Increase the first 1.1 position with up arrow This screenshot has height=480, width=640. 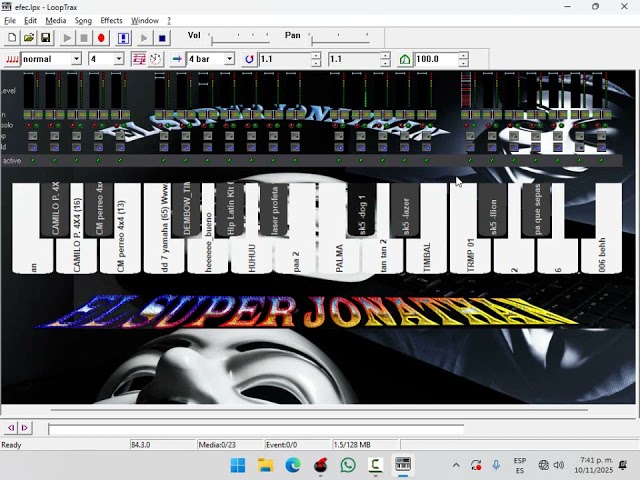coord(316,56)
